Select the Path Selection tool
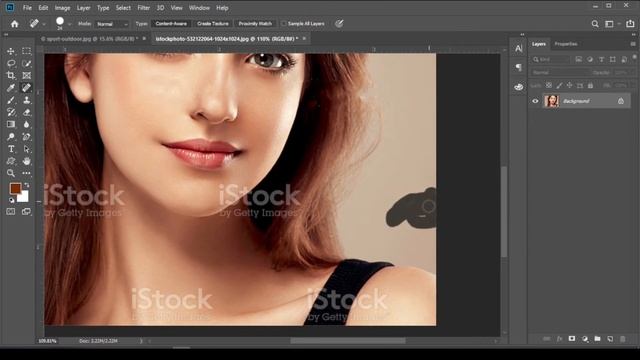 click(27, 149)
